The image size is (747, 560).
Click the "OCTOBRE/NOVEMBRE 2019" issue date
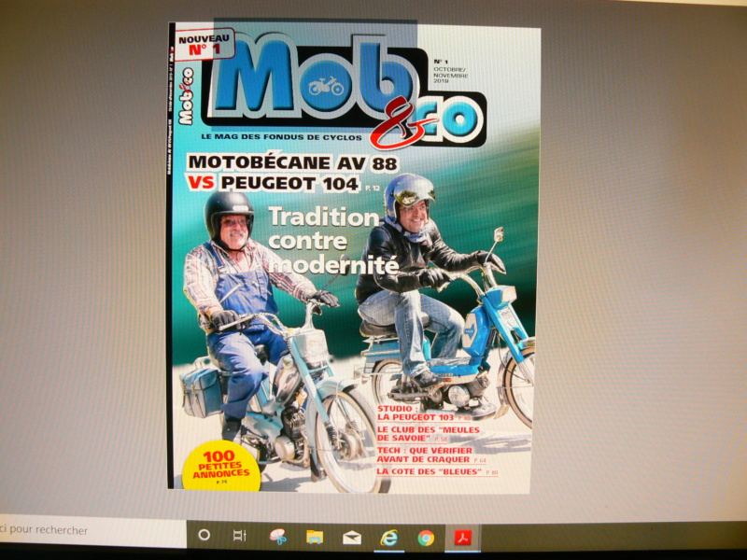(451, 76)
